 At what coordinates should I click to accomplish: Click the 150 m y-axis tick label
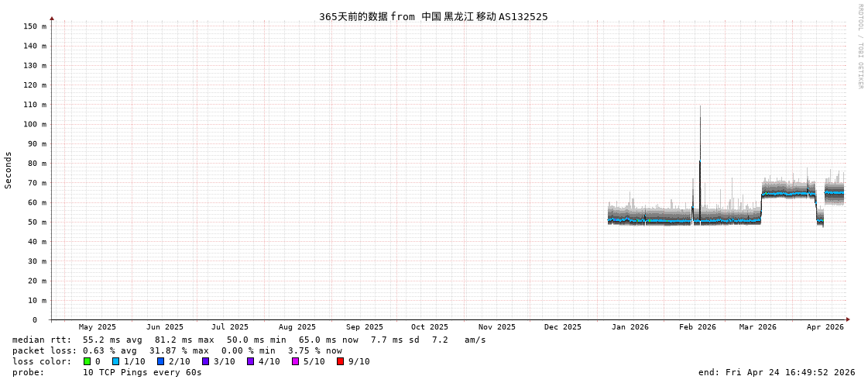[34, 26]
